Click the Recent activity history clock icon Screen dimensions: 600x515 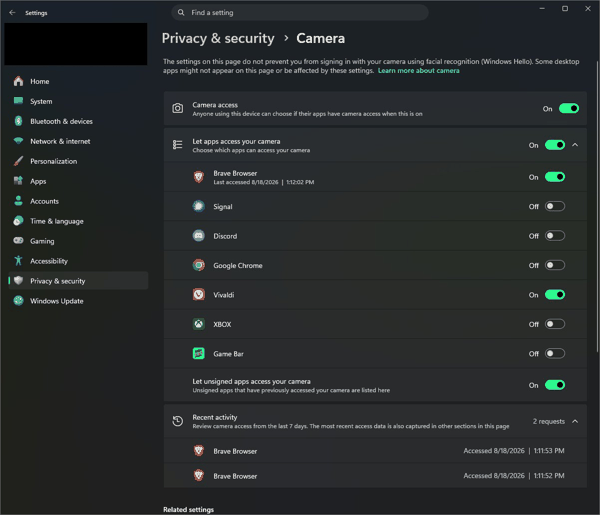click(178, 421)
